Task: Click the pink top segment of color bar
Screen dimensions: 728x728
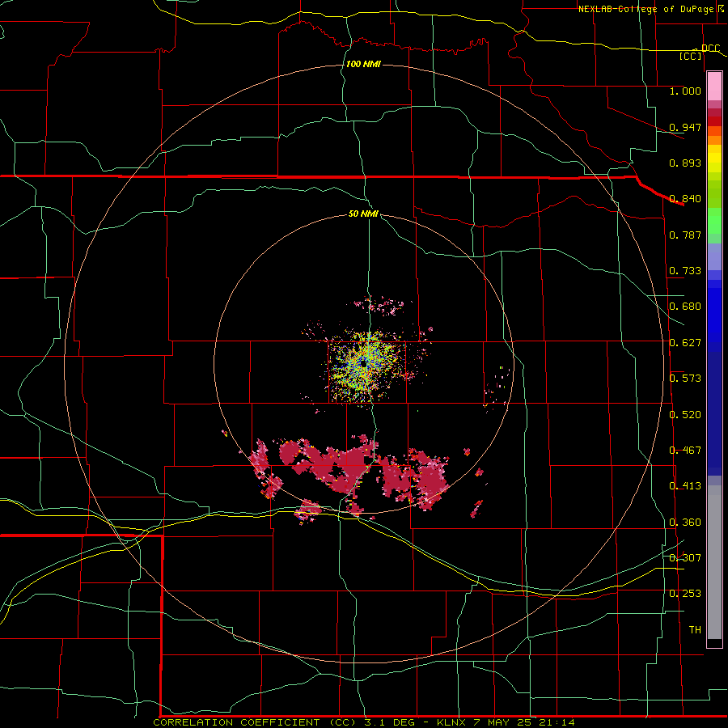Action: click(x=714, y=87)
